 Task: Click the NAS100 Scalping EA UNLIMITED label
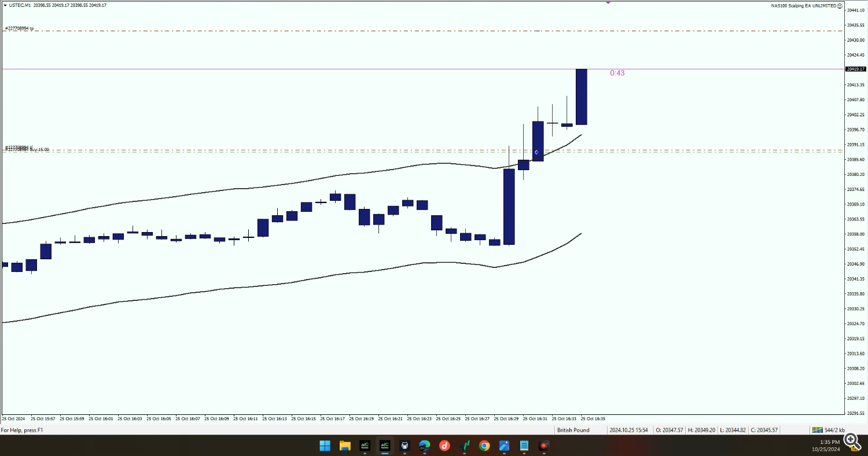click(803, 6)
